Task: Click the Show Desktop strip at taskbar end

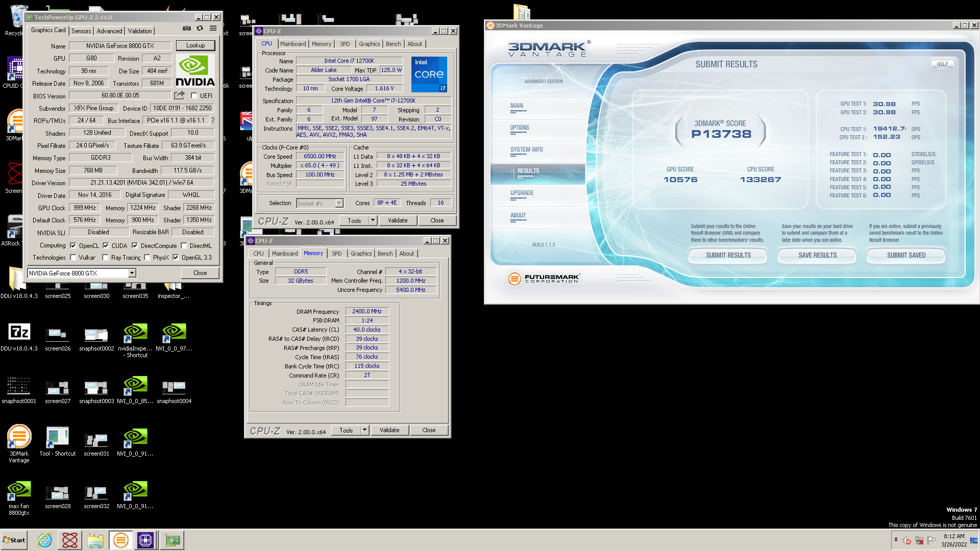Action: pos(974,540)
